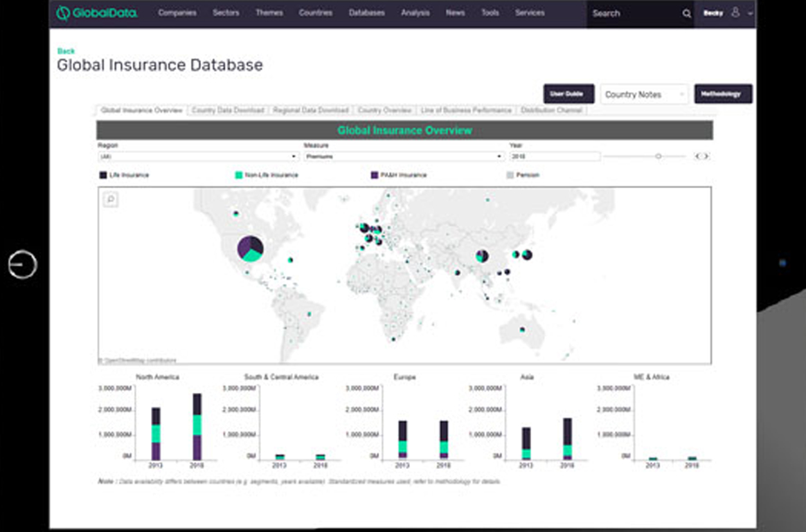Open the Analysis menu
The width and height of the screenshot is (806, 532).
point(415,13)
